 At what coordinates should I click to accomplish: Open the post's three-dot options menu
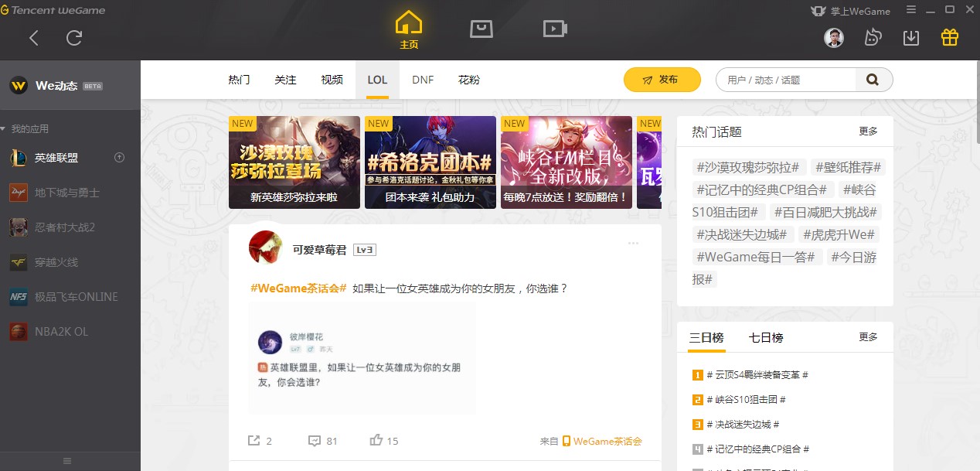634,244
